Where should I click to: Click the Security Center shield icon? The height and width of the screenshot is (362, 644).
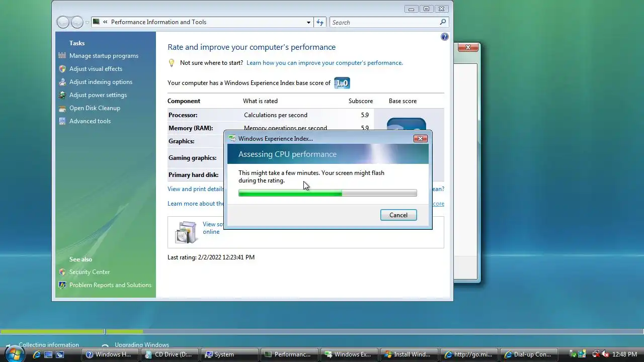coord(62,272)
